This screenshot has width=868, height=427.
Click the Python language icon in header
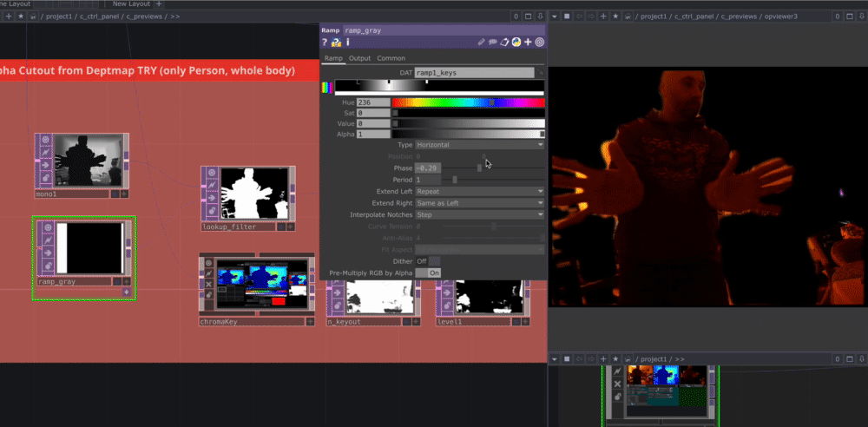click(516, 42)
